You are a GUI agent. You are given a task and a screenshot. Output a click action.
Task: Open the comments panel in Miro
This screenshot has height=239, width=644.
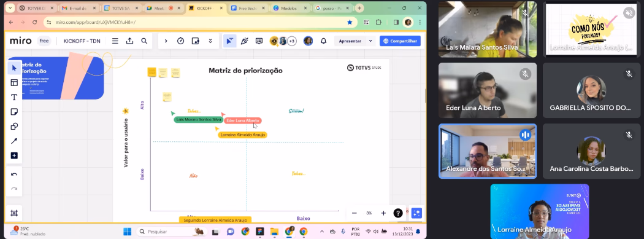tap(259, 41)
